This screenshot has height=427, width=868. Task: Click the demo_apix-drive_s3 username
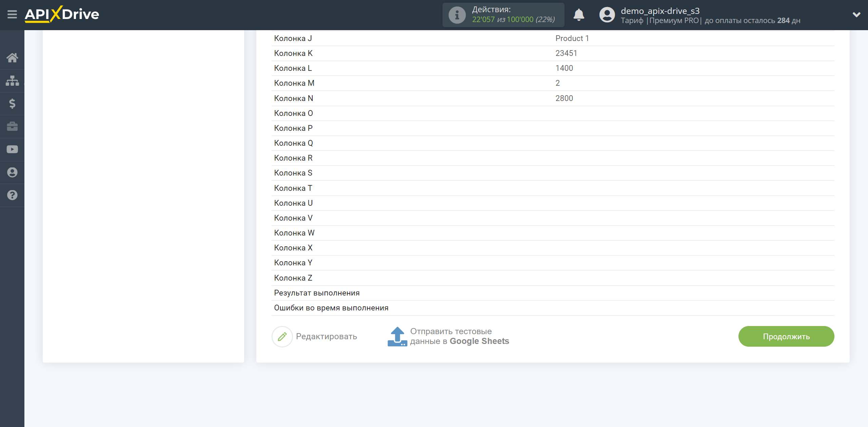(660, 11)
